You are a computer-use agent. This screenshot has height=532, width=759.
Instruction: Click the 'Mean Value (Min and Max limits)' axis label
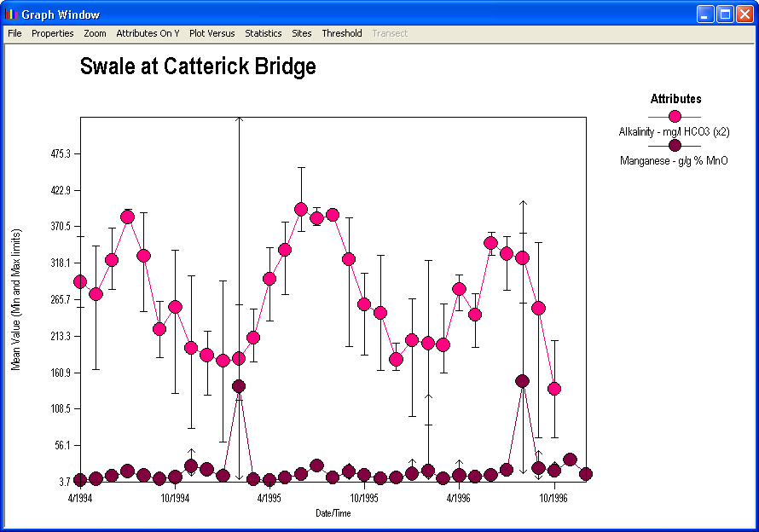(16, 300)
